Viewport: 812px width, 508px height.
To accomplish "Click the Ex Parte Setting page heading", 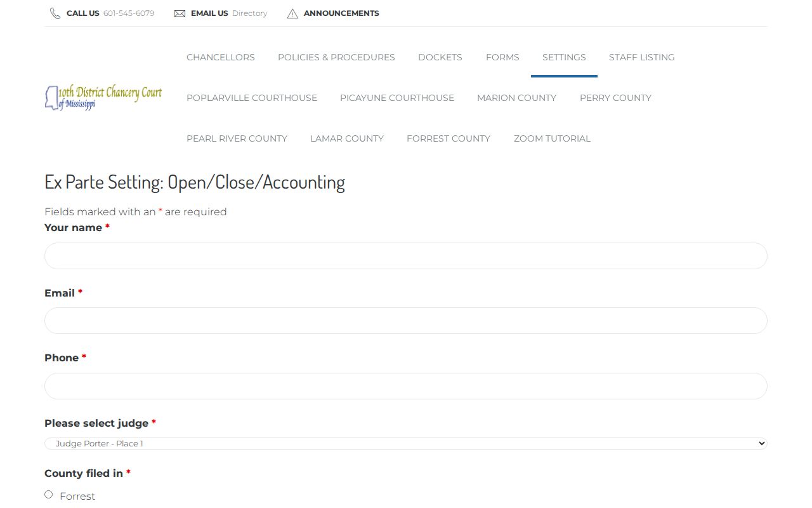I will tap(195, 182).
